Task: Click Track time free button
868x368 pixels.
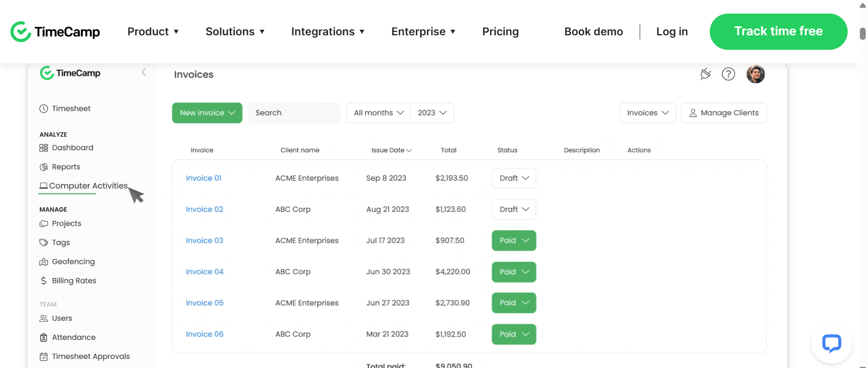Action: 778,32
